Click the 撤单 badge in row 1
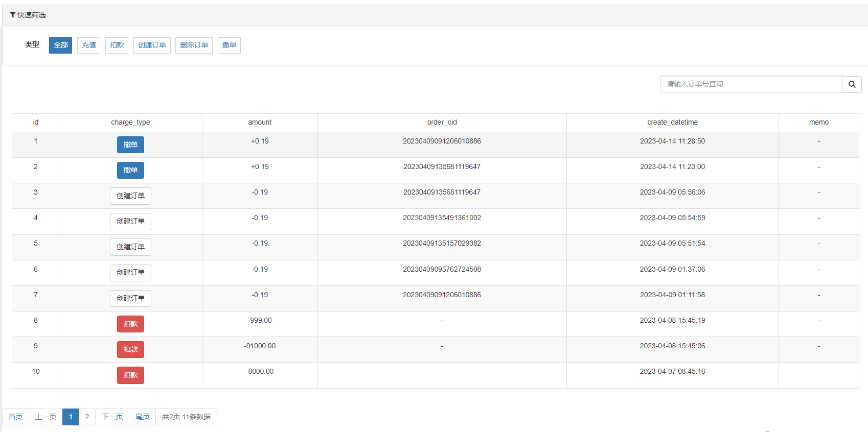 click(130, 145)
